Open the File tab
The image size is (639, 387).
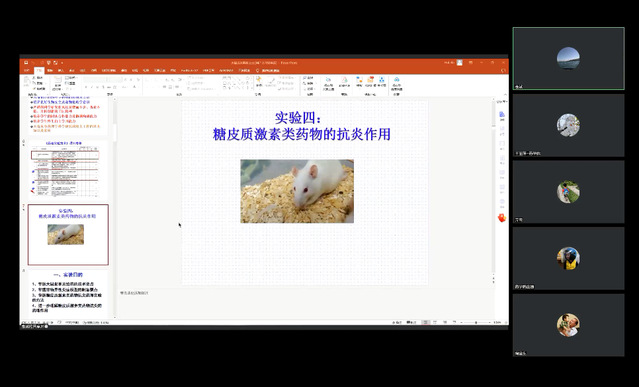(27, 70)
